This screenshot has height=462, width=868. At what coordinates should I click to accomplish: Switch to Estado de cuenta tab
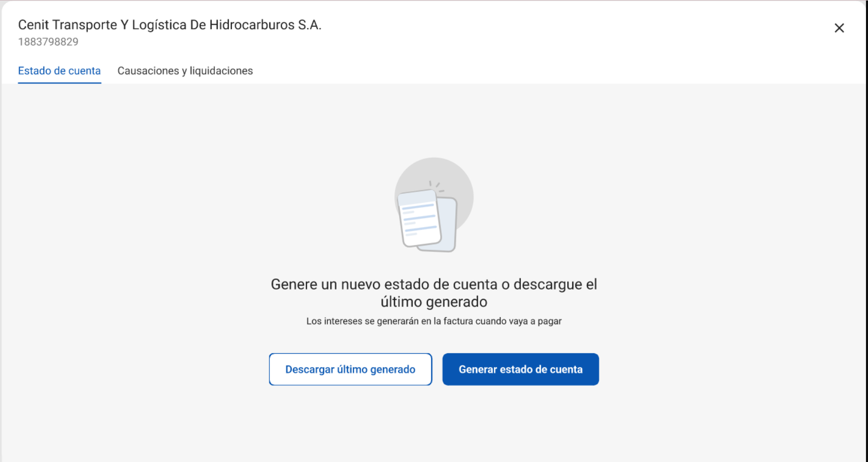pos(59,71)
